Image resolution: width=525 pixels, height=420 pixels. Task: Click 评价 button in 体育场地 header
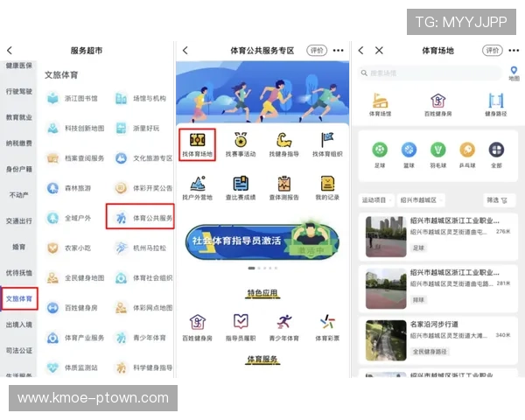493,50
